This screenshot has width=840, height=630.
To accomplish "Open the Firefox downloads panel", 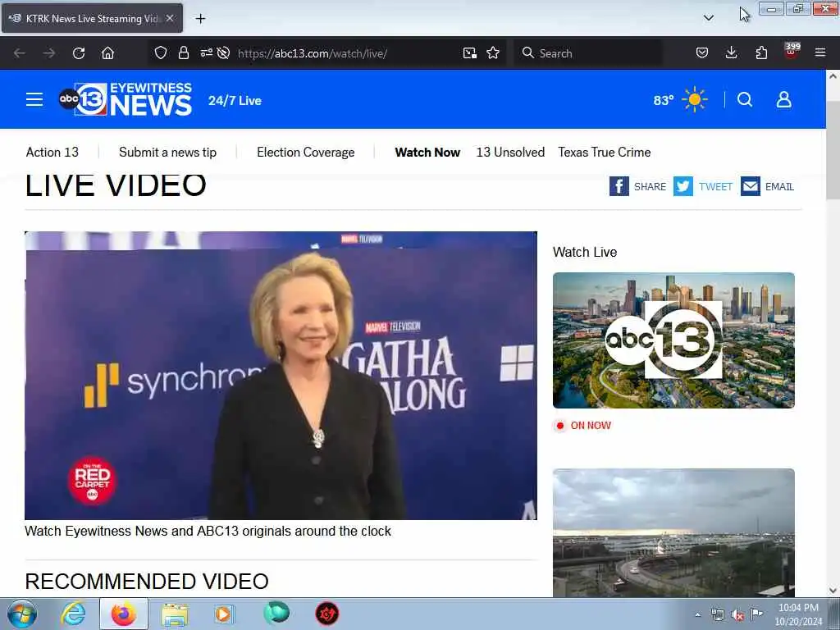I will 731,53.
